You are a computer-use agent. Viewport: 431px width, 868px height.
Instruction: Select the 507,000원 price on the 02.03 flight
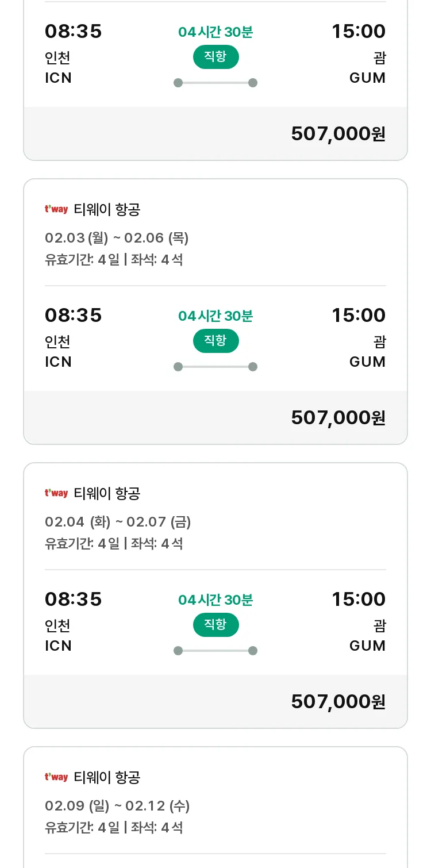(x=338, y=418)
